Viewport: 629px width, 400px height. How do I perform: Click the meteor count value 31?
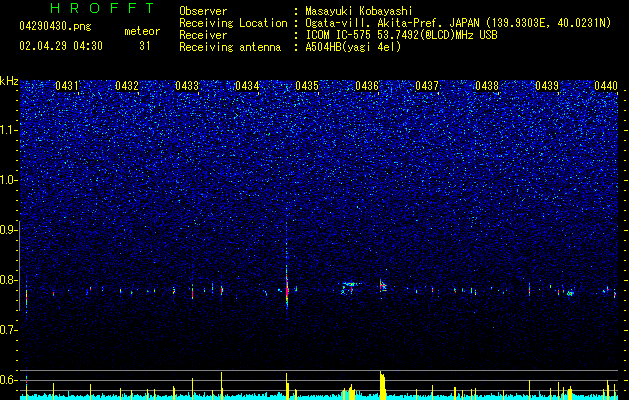coord(145,46)
